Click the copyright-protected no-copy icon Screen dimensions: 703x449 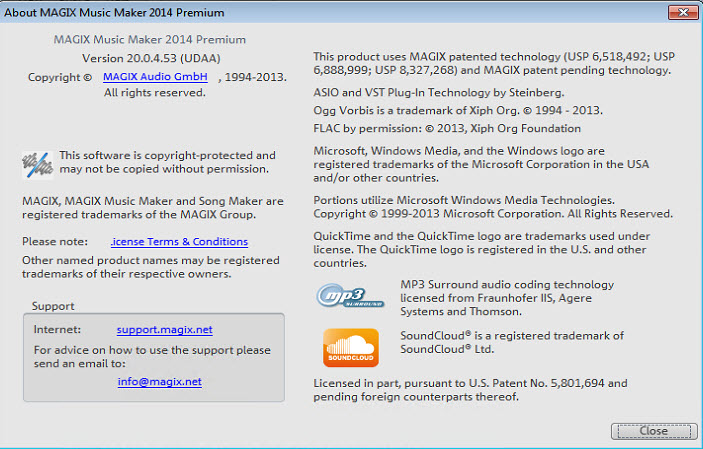coord(38,165)
